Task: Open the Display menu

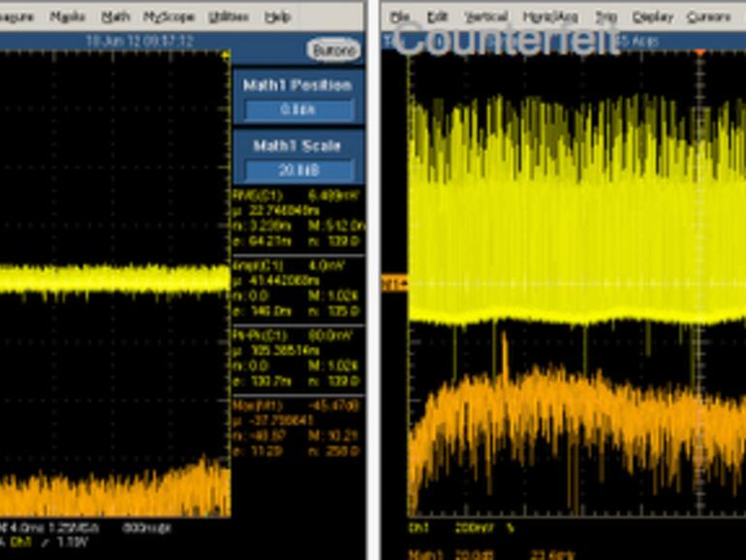Action: tap(652, 16)
